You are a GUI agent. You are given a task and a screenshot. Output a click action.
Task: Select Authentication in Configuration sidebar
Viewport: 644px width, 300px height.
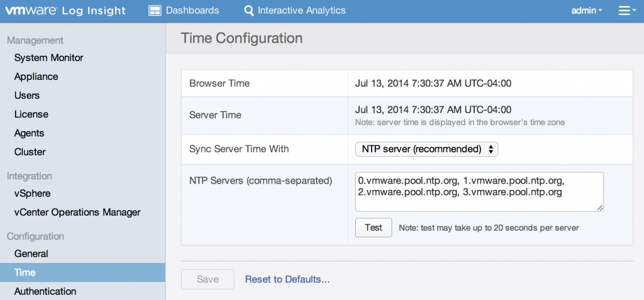pos(45,291)
